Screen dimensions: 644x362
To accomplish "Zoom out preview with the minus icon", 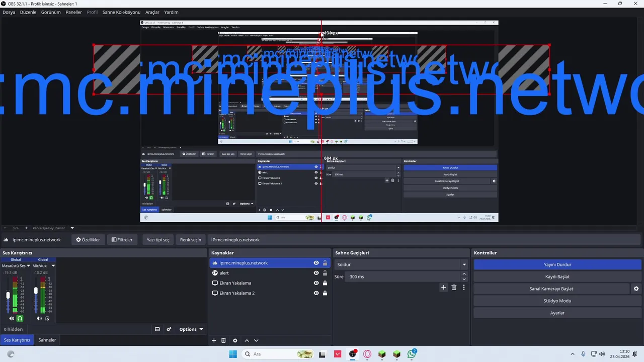I will (5, 228).
